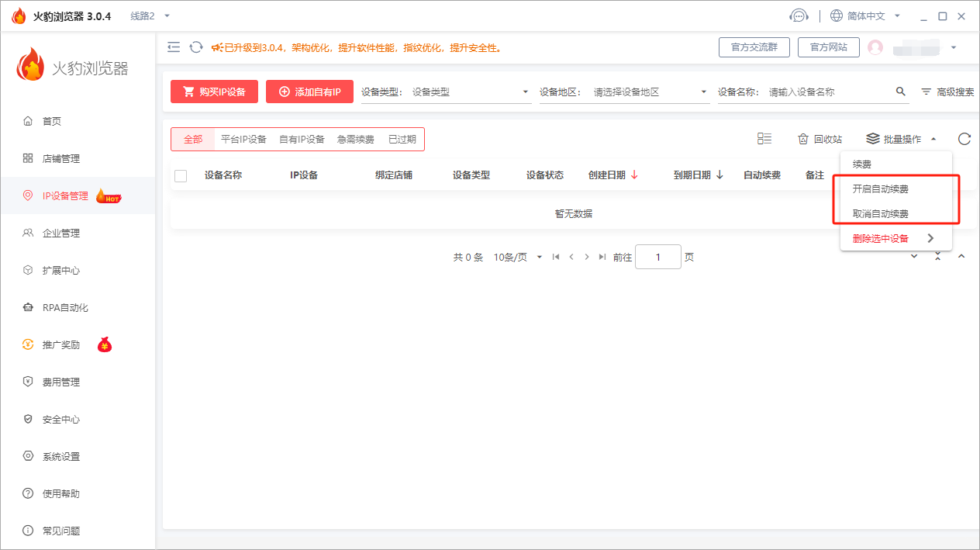Viewport: 980px width, 550px height.
Task: Switch device list view layout
Action: pyautogui.click(x=764, y=137)
